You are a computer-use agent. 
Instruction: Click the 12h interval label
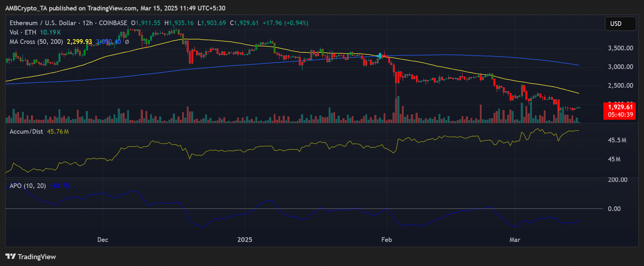pos(87,23)
